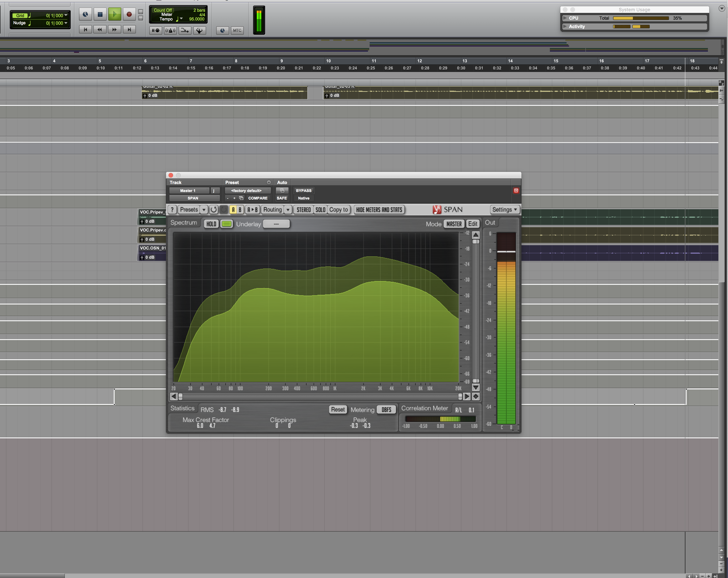Click Hide Meters and Stats button

click(379, 210)
